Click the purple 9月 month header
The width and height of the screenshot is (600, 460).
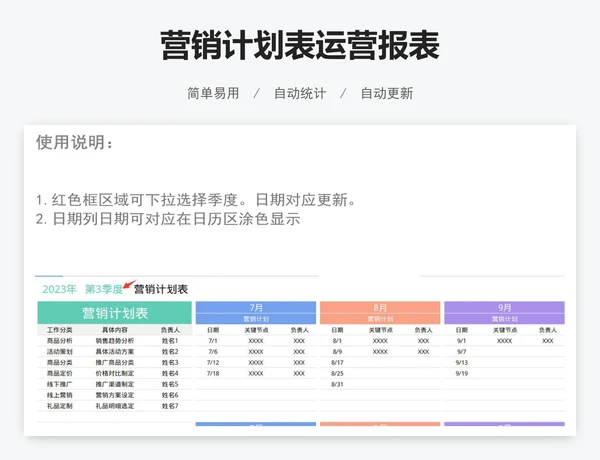pyautogui.click(x=504, y=308)
